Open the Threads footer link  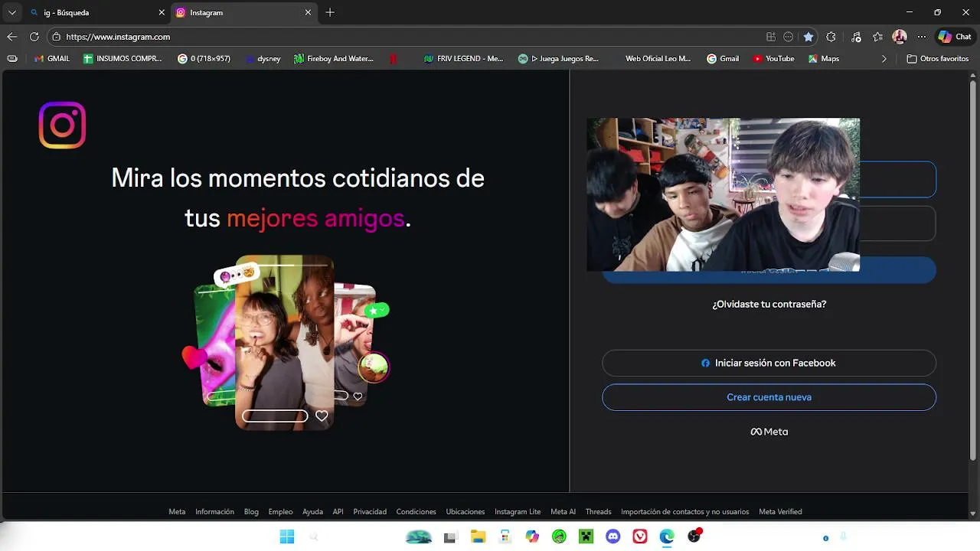pos(598,512)
